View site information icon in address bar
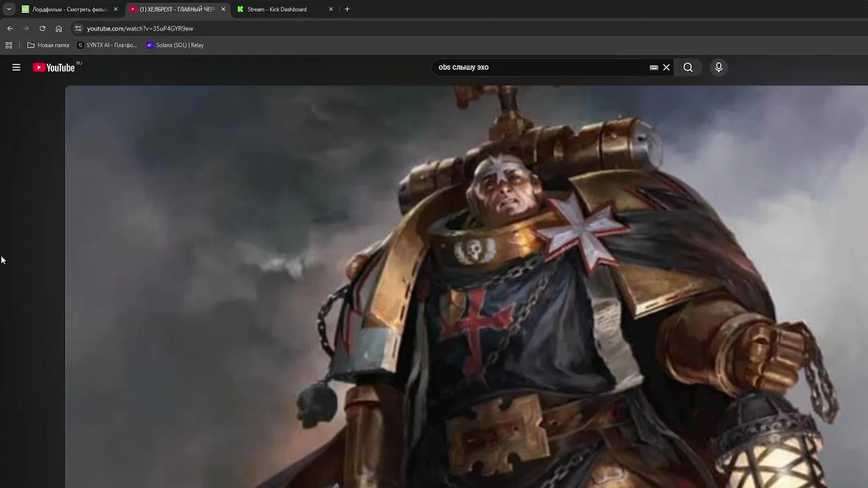The width and height of the screenshot is (868, 488). (78, 28)
